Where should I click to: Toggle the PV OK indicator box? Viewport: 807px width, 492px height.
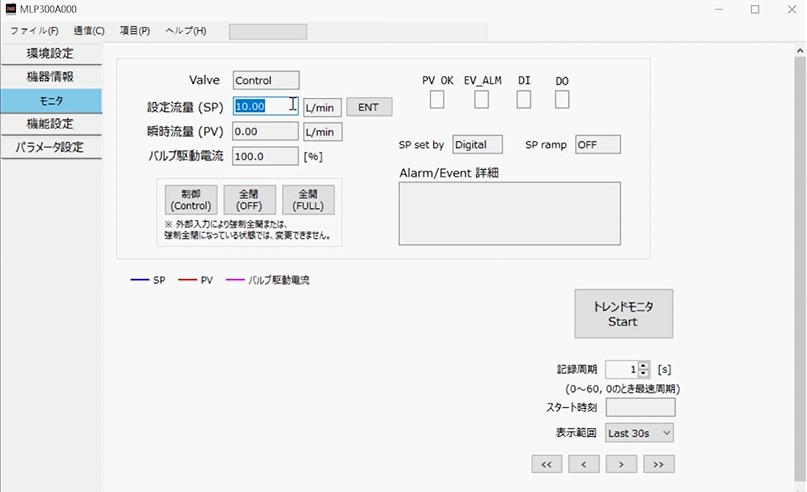[437, 99]
